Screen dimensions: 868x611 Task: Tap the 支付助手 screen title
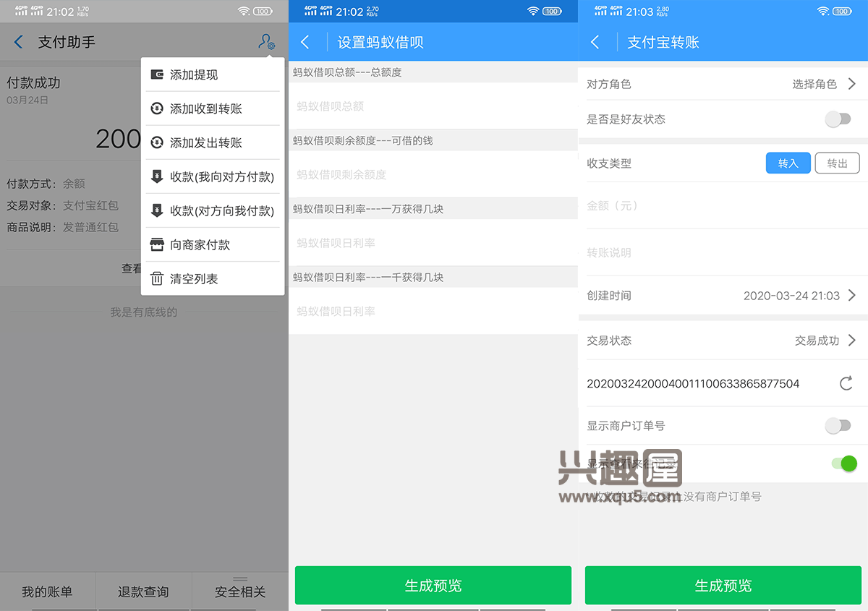[67, 43]
